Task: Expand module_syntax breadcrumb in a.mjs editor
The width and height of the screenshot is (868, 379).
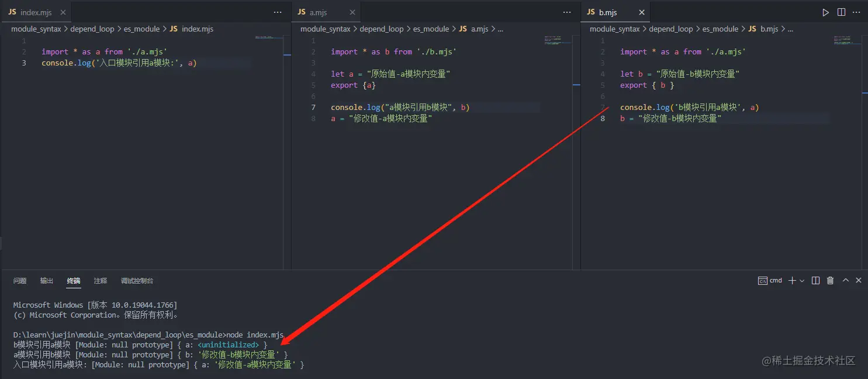Action: [325, 29]
